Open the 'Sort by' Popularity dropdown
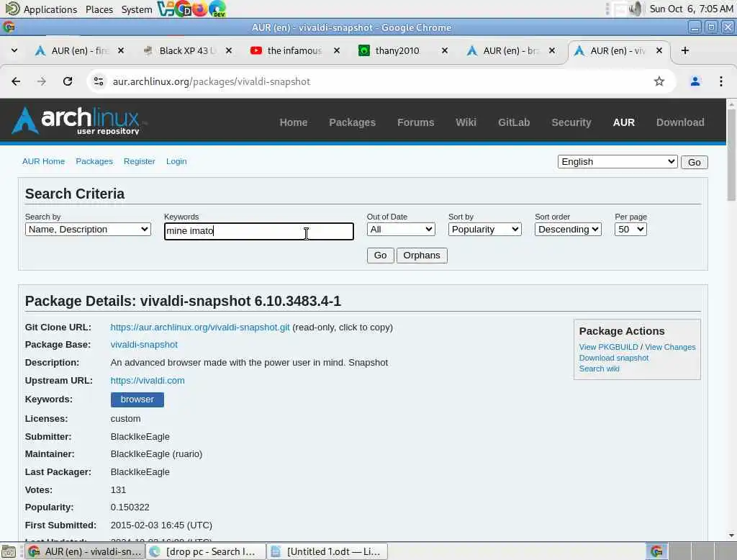The width and height of the screenshot is (737, 560). [x=484, y=230]
